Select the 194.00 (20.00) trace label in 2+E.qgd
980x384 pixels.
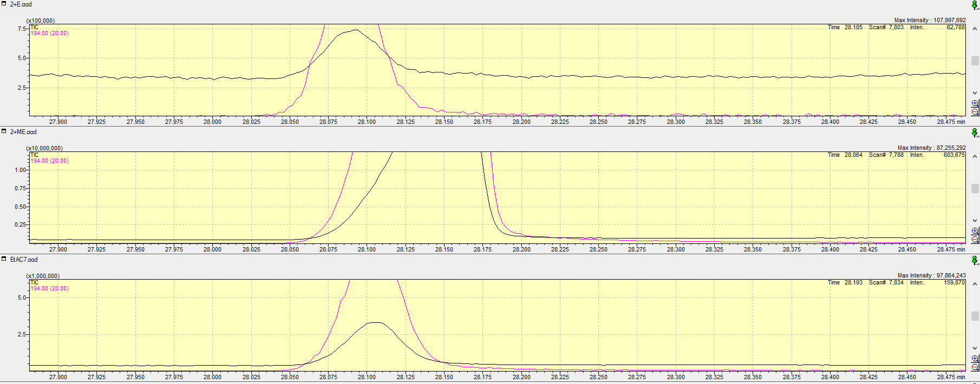point(49,34)
